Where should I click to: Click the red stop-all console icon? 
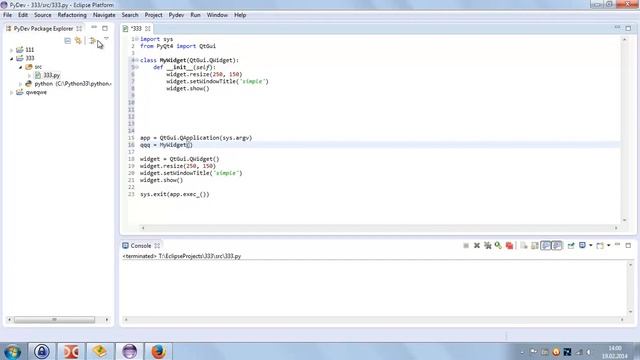click(509, 246)
